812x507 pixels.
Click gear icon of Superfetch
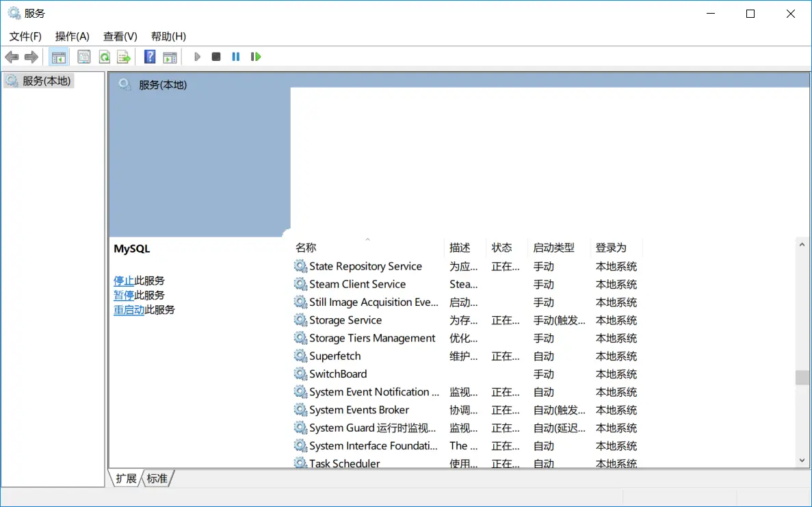[x=300, y=356]
